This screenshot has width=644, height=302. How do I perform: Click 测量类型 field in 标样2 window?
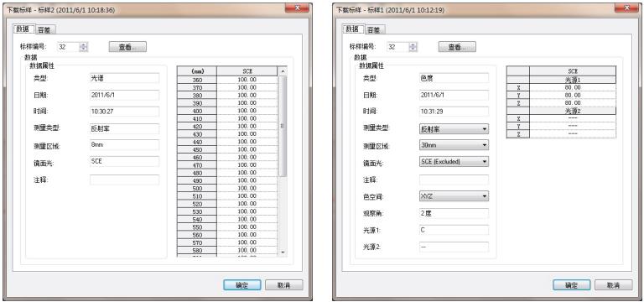[124, 128]
